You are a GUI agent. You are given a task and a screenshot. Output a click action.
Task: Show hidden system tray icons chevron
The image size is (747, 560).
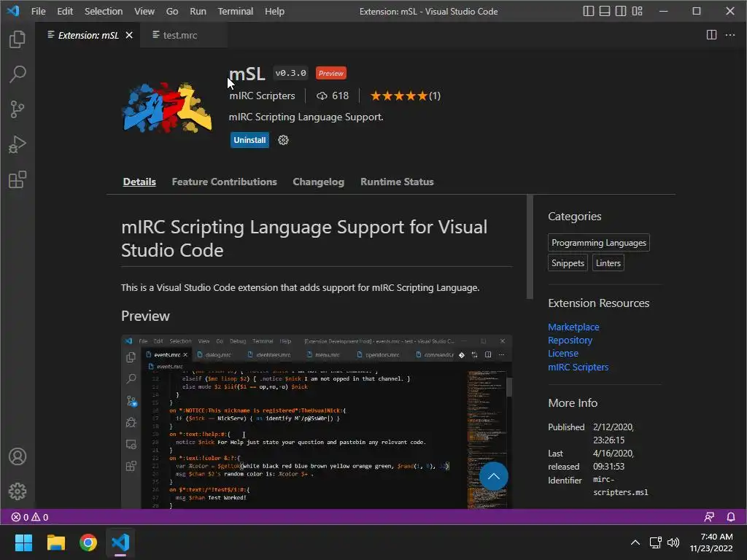[635, 542]
